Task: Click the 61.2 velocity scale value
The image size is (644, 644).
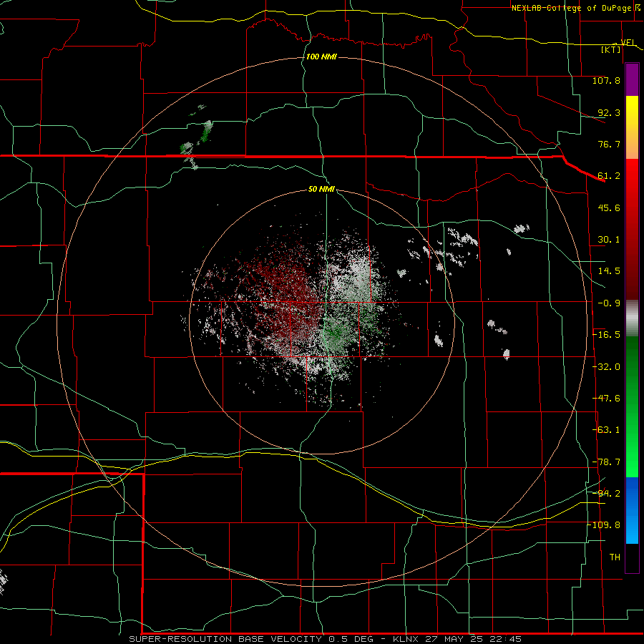Action: [609, 176]
